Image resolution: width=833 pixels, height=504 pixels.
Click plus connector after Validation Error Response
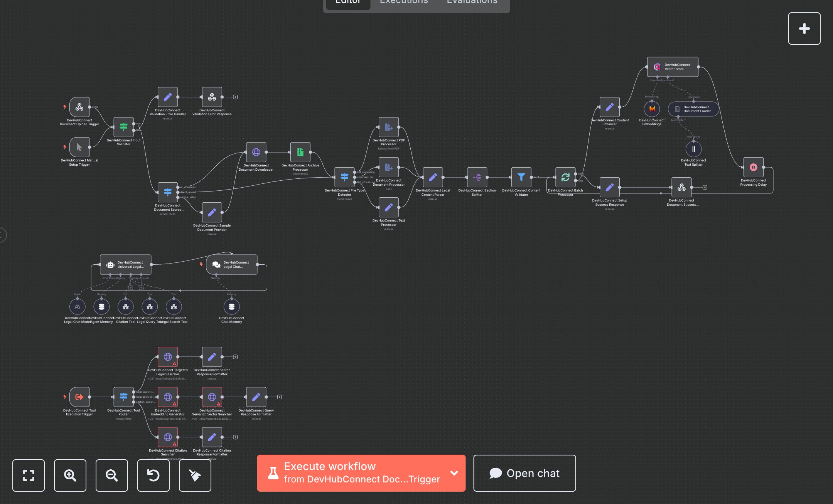(235, 97)
